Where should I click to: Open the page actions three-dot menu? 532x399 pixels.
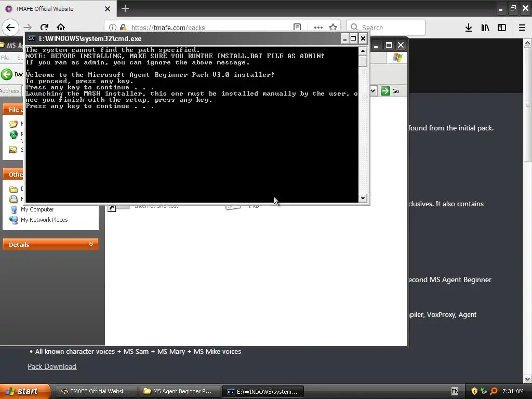[x=318, y=28]
